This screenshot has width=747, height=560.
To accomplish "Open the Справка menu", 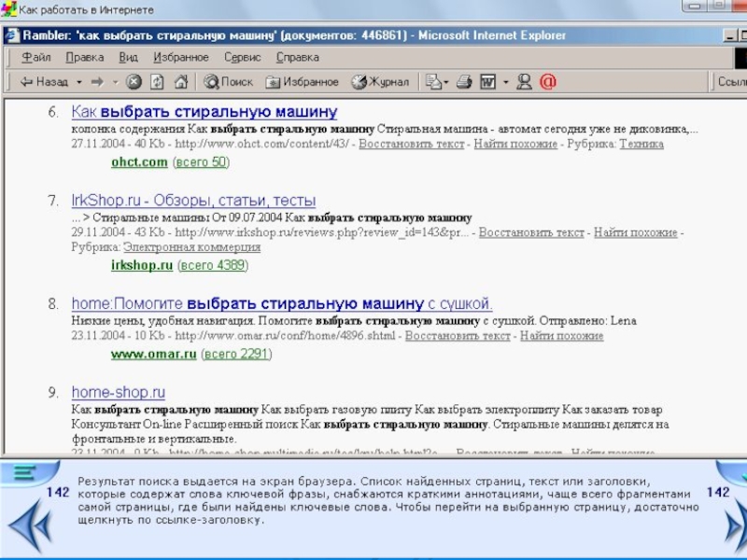I will pos(298,57).
